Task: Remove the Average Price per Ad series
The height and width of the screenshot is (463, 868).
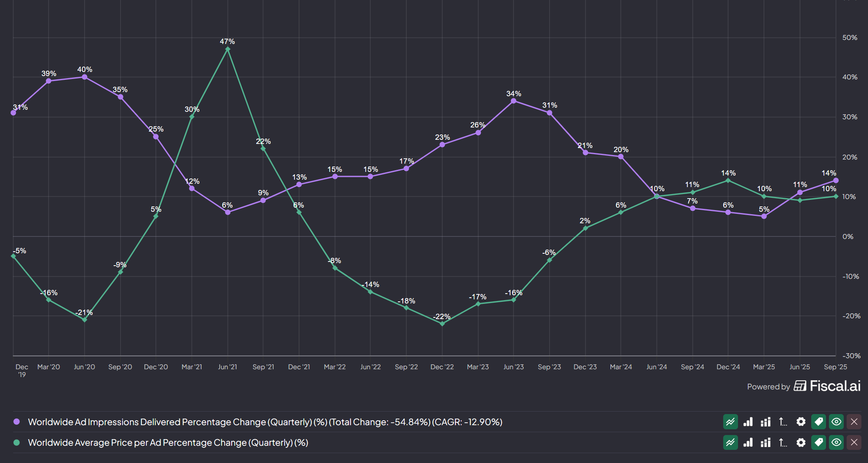Action: tap(854, 442)
